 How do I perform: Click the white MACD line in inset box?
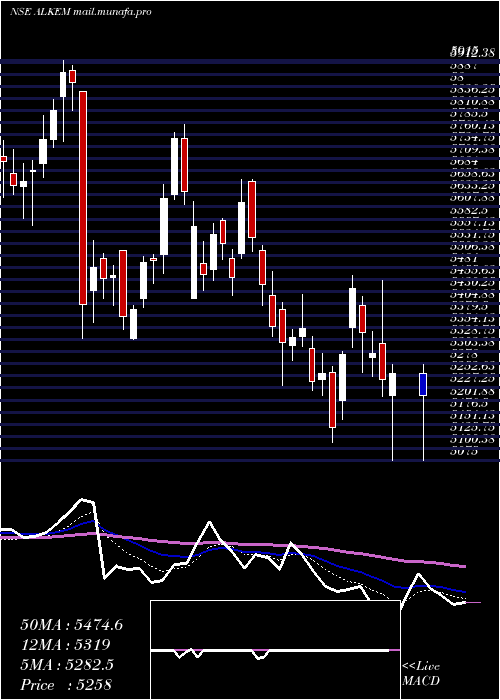coord(272,650)
